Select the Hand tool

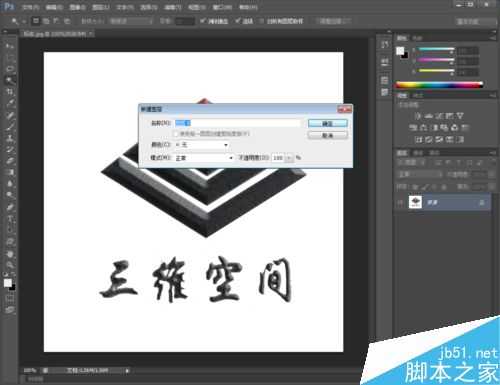10,254
